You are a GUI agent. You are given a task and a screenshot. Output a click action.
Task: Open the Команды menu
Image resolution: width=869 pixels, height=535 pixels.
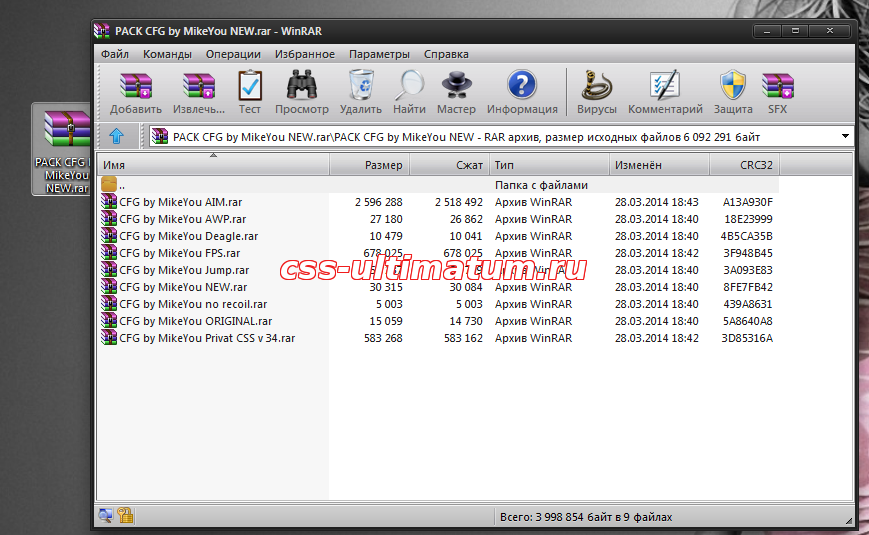(x=167, y=54)
